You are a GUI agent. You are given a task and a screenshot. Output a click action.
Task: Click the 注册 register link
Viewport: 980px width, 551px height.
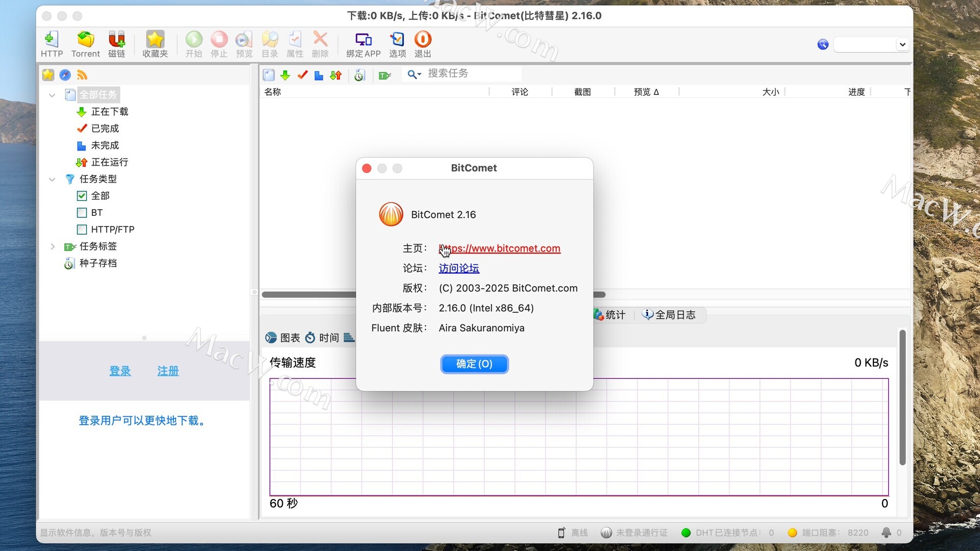click(x=168, y=371)
